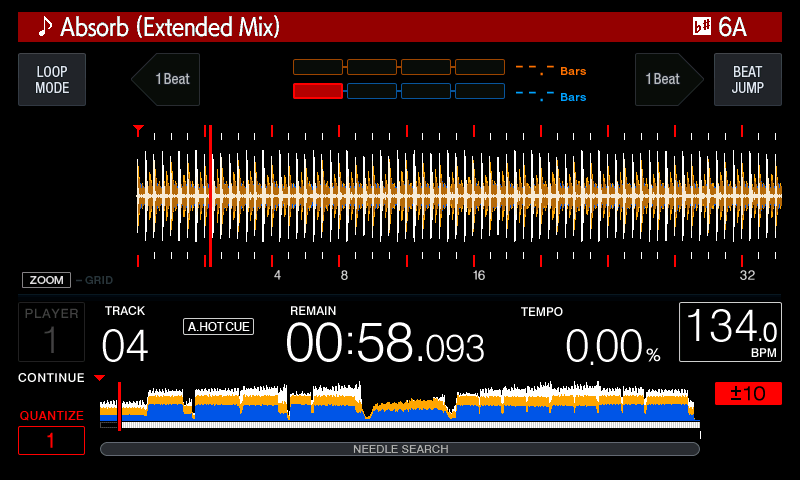Tap the red cue marker triangle
800x480 pixels.
pyautogui.click(x=138, y=131)
